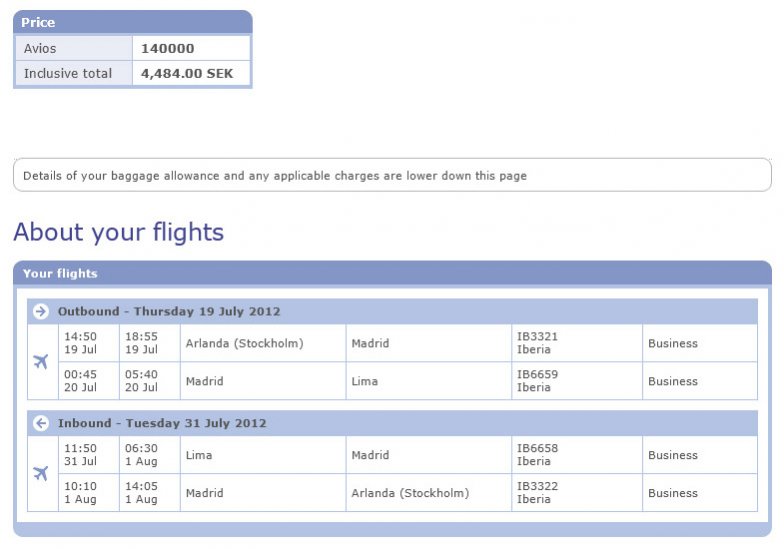Click the Your flights panel header

click(60, 273)
